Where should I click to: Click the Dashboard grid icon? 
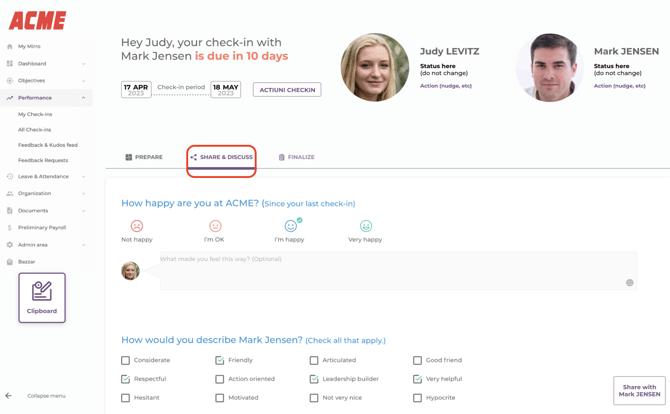pyautogui.click(x=9, y=63)
